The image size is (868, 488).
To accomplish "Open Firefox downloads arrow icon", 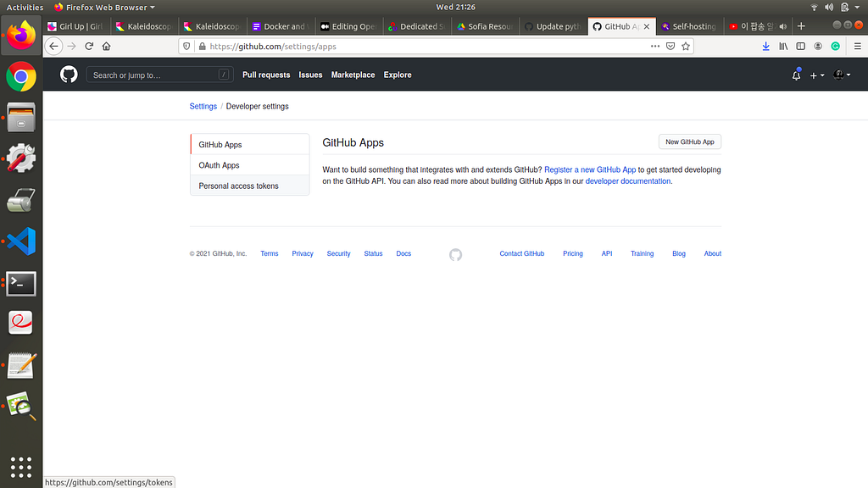I will pyautogui.click(x=765, y=47).
